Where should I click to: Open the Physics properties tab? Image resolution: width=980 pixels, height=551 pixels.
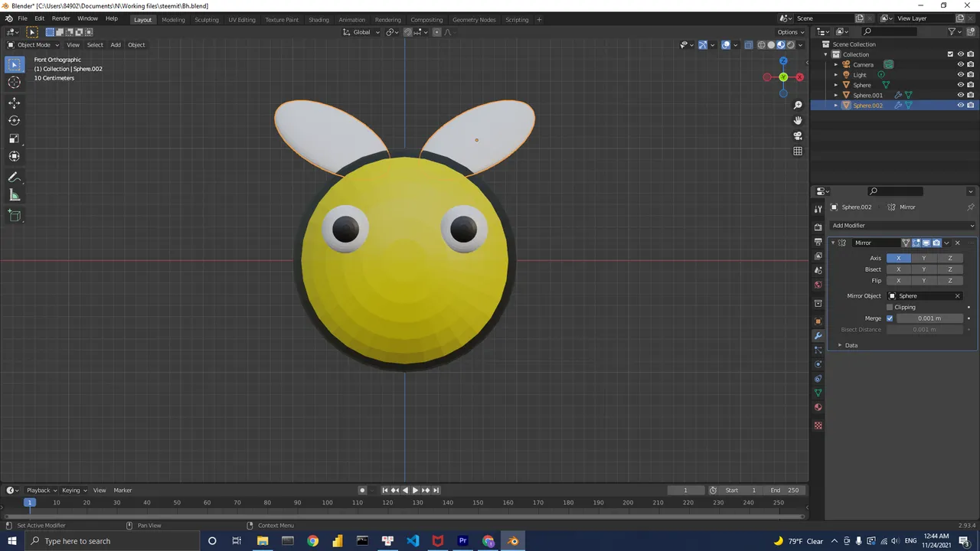[x=818, y=364]
